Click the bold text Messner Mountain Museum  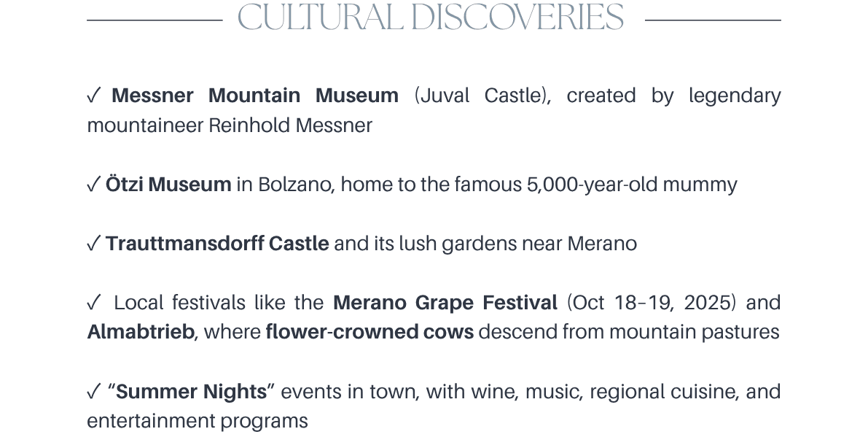pos(254,96)
